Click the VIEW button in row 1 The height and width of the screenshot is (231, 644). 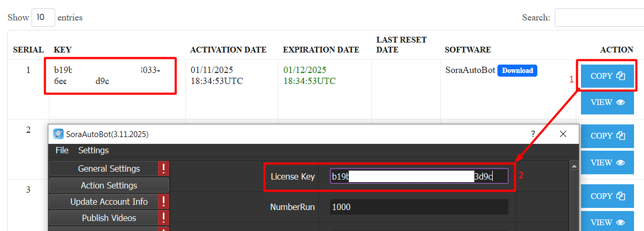(608, 102)
